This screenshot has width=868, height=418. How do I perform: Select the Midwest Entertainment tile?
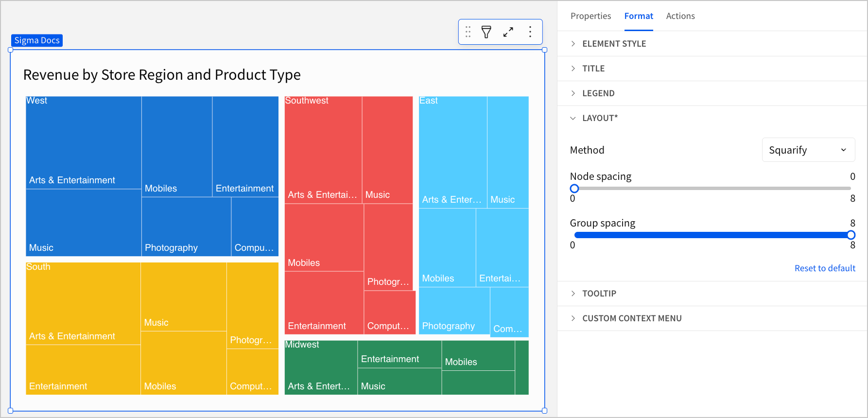pyautogui.click(x=399, y=354)
